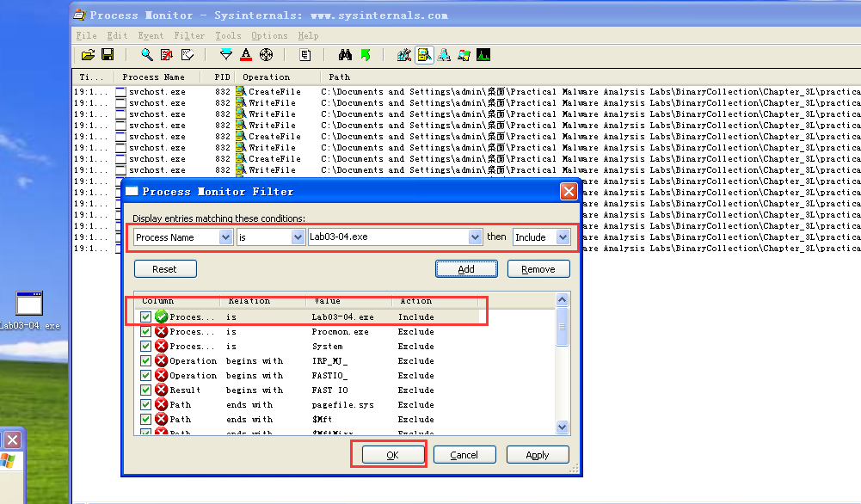Toggle the Show Registry Activity icon
This screenshot has width=861, height=504.
pos(404,55)
